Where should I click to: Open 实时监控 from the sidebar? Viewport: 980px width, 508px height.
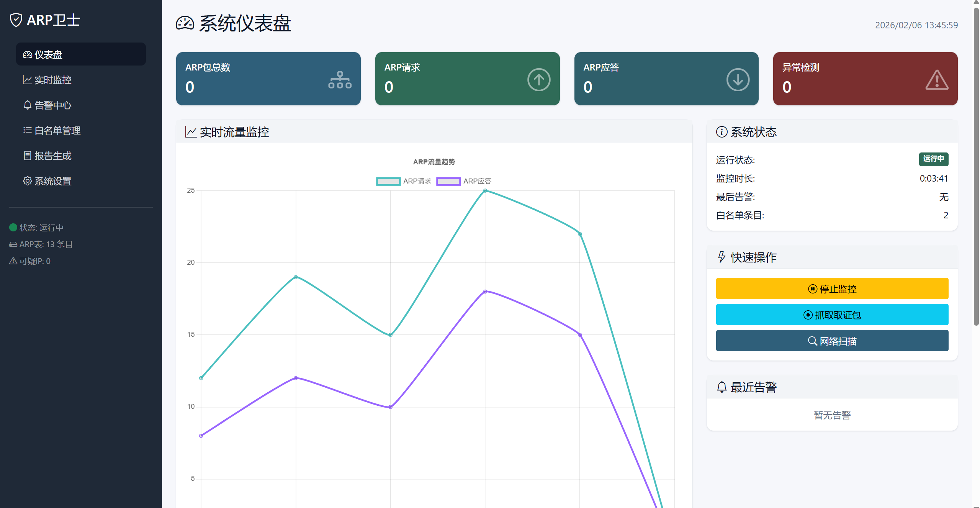[52, 80]
